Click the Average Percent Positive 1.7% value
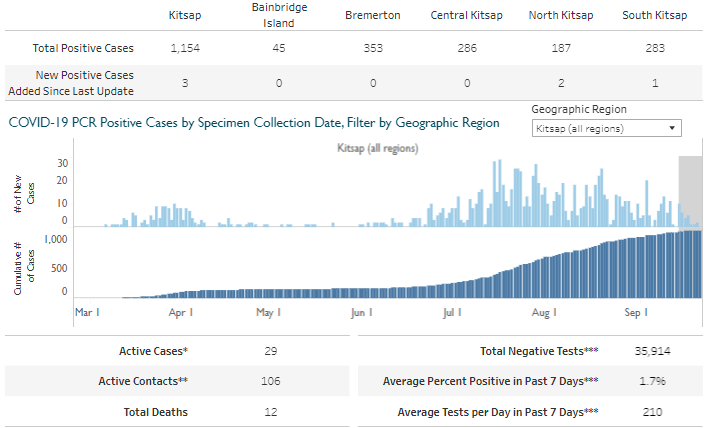This screenshot has height=428, width=708. pyautogui.click(x=654, y=381)
